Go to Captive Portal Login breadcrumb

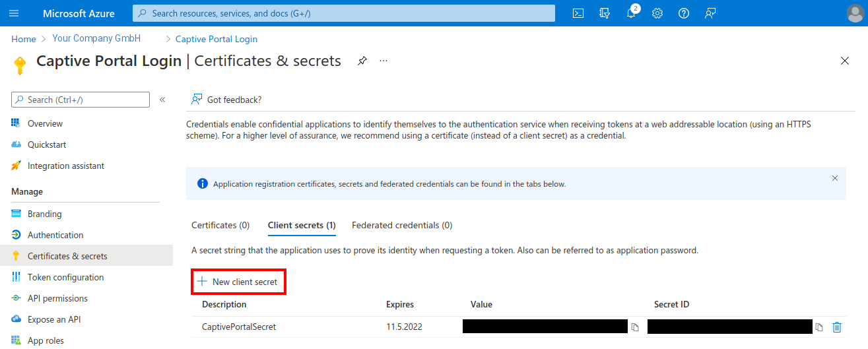217,39
